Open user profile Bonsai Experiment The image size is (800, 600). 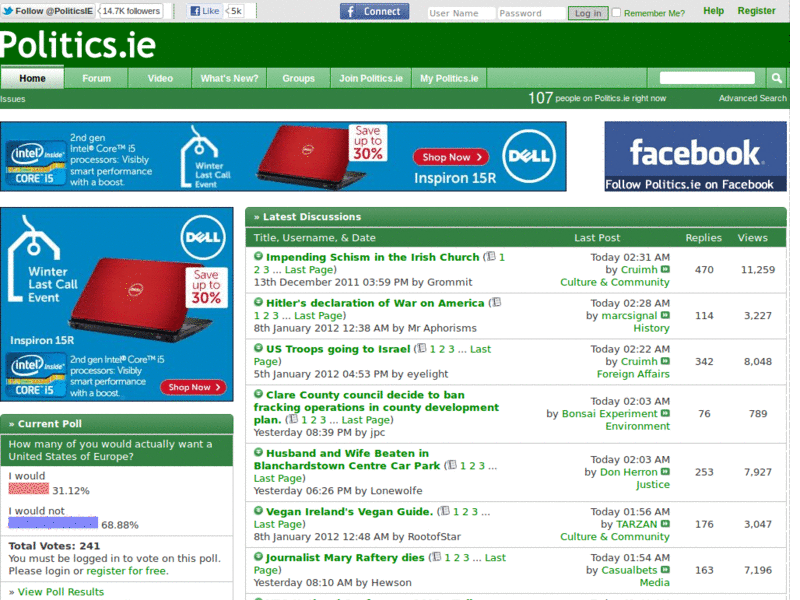click(609, 413)
